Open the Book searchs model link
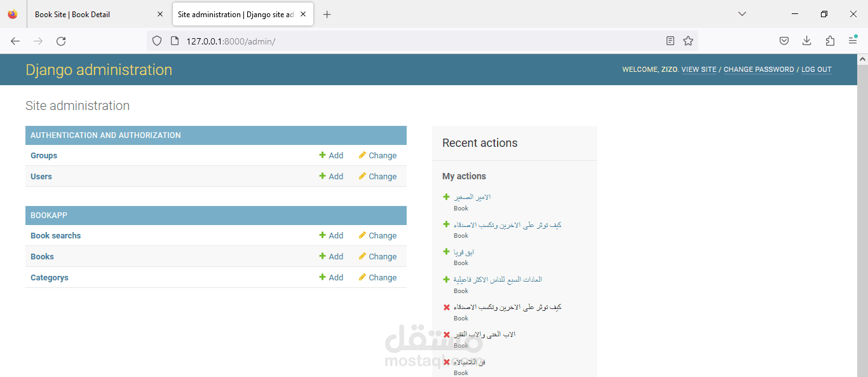The height and width of the screenshot is (377, 868). pyautogui.click(x=56, y=236)
